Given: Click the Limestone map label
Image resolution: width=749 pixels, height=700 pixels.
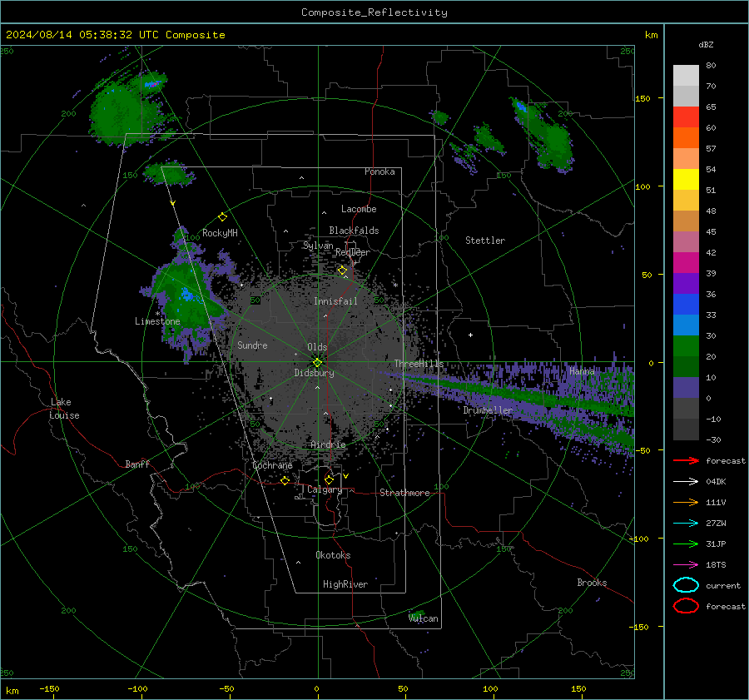Looking at the screenshot, I should click(x=157, y=321).
